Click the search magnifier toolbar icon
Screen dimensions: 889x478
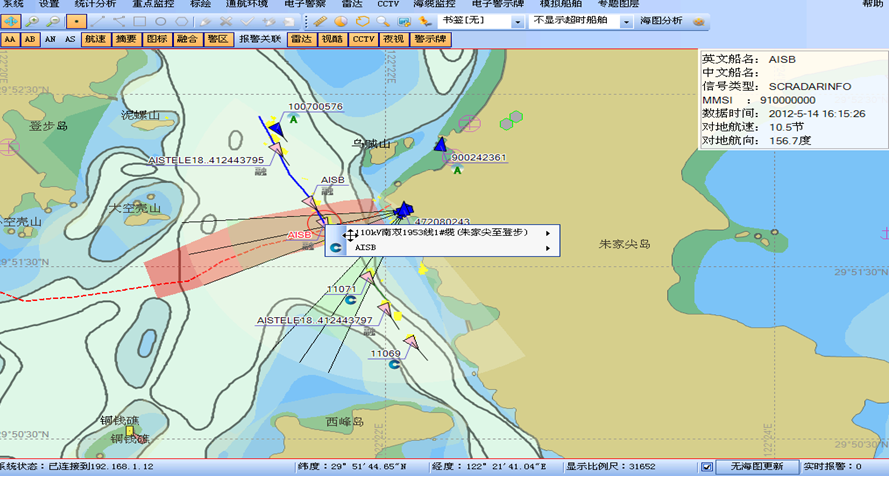pos(383,21)
